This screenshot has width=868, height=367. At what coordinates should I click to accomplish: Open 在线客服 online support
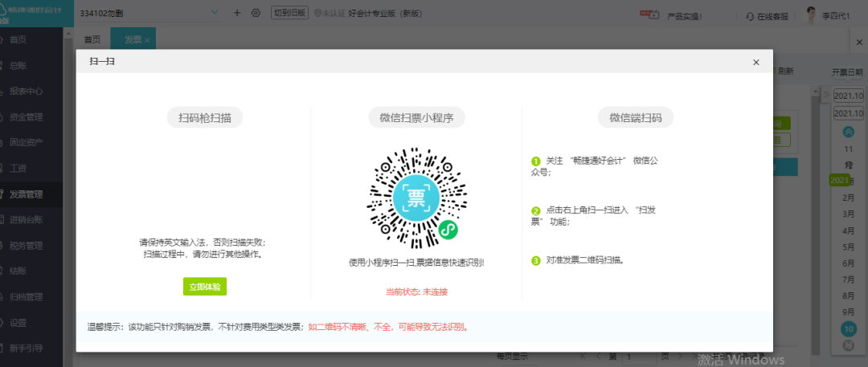pos(768,16)
